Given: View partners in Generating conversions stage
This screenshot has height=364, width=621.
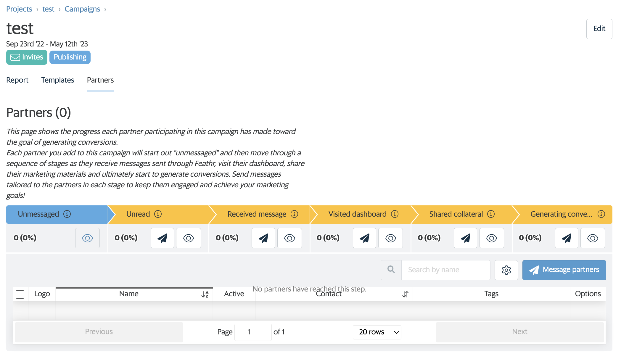Looking at the screenshot, I should (593, 238).
